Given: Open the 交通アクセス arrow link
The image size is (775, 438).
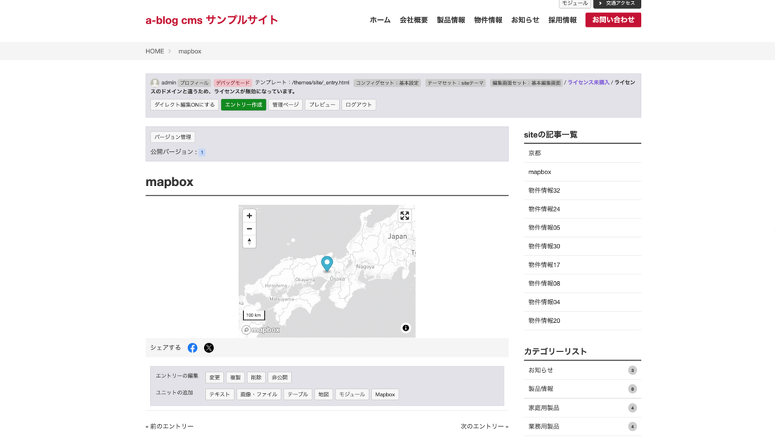Looking at the screenshot, I should [x=617, y=4].
